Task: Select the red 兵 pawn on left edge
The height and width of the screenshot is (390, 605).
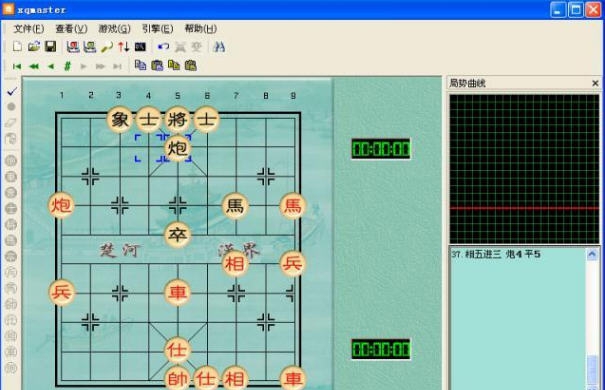Action: pyautogui.click(x=61, y=292)
